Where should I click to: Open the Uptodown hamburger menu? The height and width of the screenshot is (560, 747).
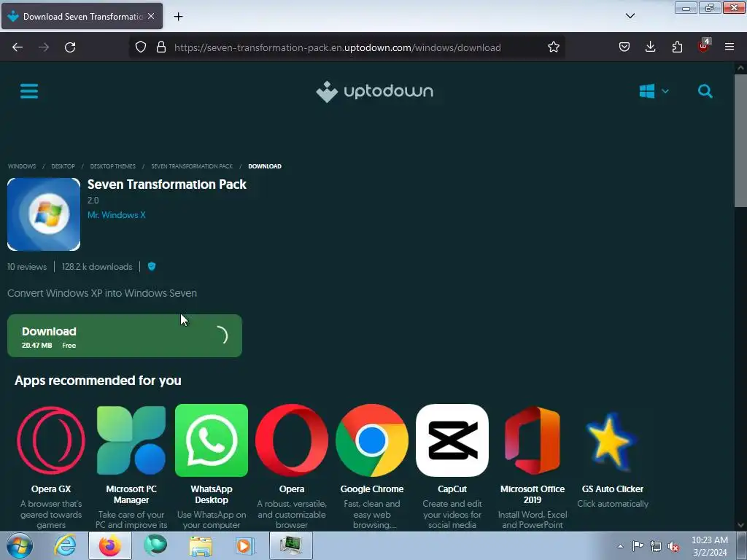(x=29, y=91)
